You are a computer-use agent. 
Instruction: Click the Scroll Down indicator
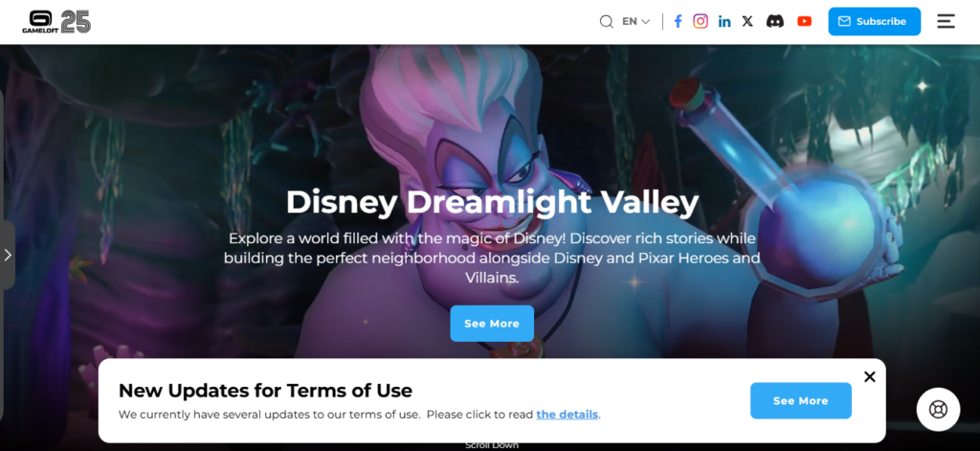[x=492, y=445]
